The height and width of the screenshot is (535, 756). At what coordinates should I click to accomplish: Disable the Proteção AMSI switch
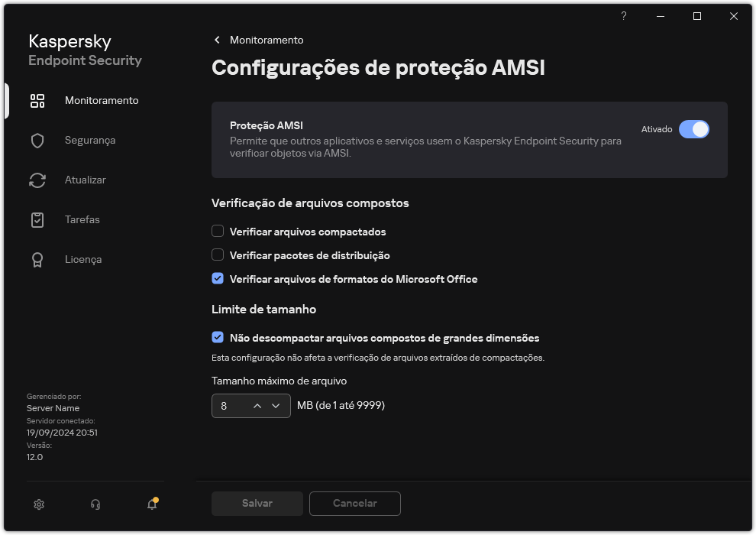pyautogui.click(x=694, y=129)
